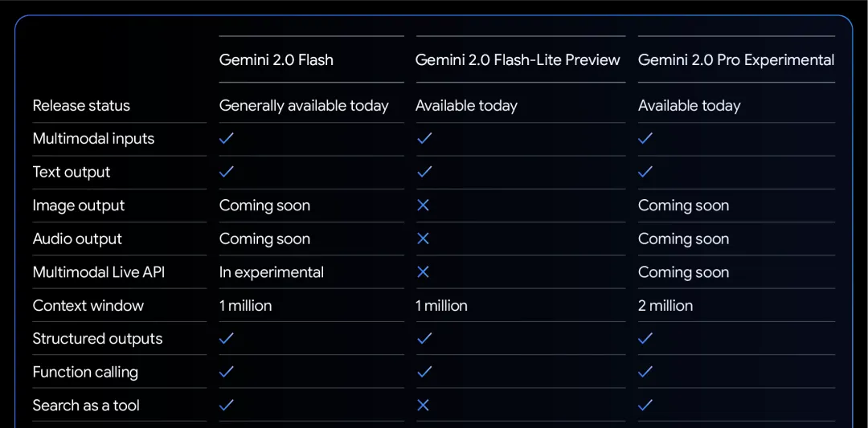Click Multimodal inputs checkmark under Gemini 2.0 Flash
The image size is (868, 428).
tap(227, 138)
